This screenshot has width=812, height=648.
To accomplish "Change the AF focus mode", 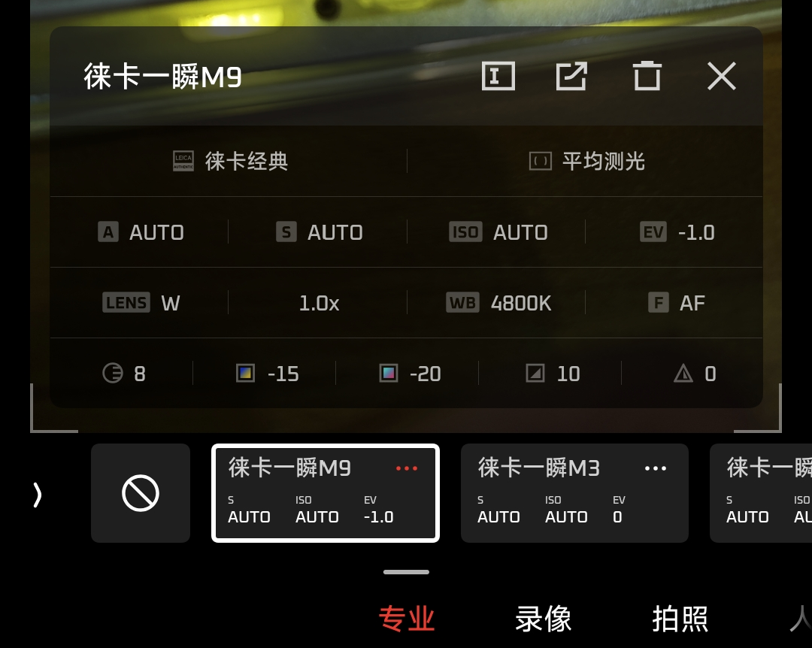I will coord(677,302).
